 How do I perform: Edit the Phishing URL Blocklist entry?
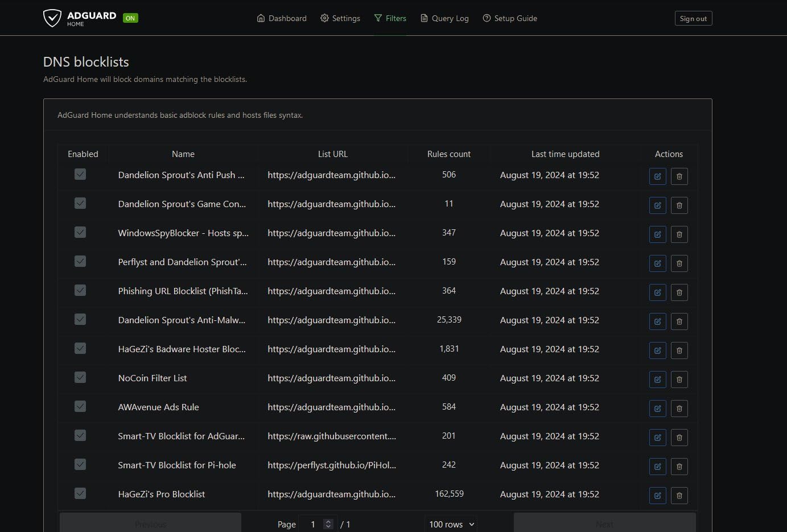click(657, 292)
